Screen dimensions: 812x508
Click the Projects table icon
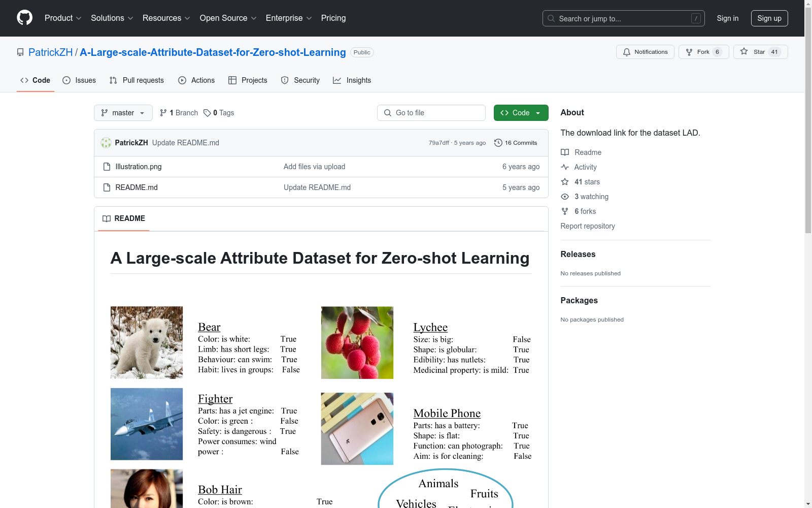pyautogui.click(x=232, y=80)
